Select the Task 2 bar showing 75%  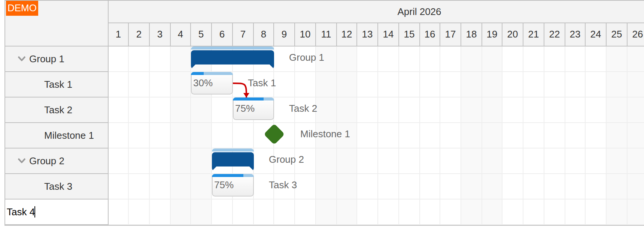pos(253,109)
